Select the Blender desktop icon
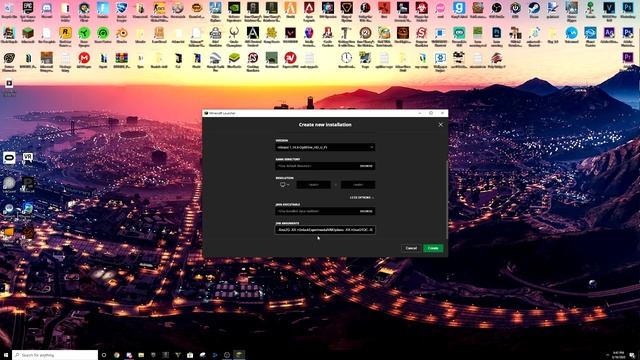 coord(122,36)
